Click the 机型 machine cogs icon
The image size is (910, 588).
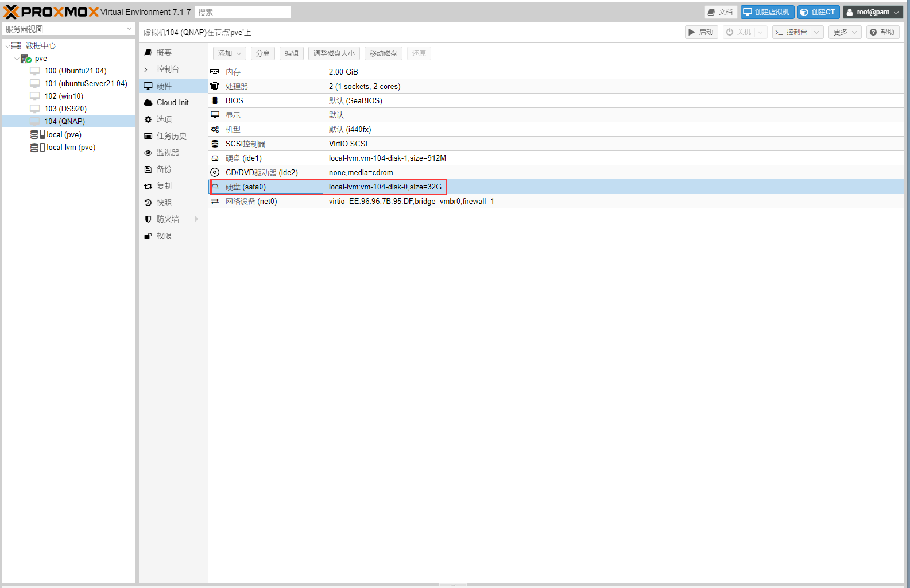(215, 130)
